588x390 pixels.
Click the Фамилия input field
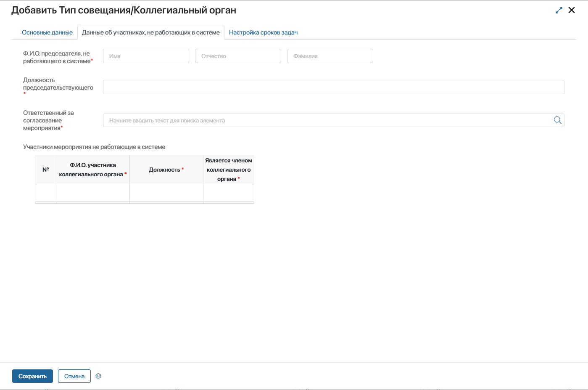pos(330,56)
